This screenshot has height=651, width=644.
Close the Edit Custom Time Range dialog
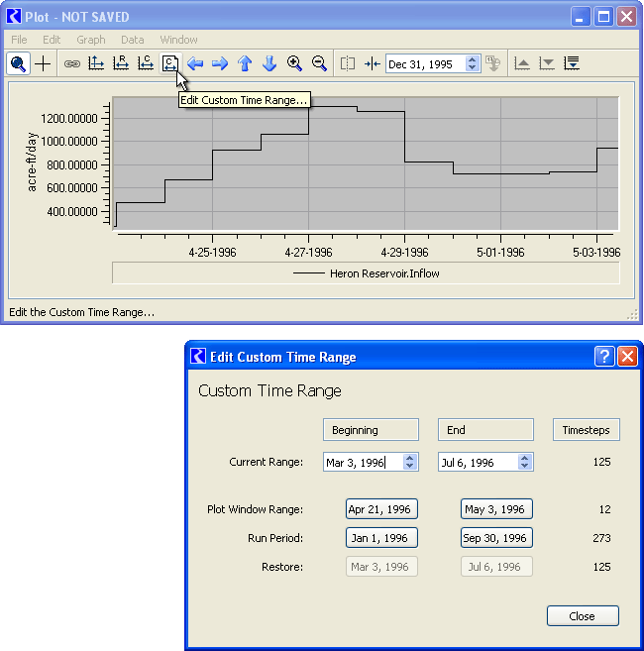pyautogui.click(x=627, y=357)
